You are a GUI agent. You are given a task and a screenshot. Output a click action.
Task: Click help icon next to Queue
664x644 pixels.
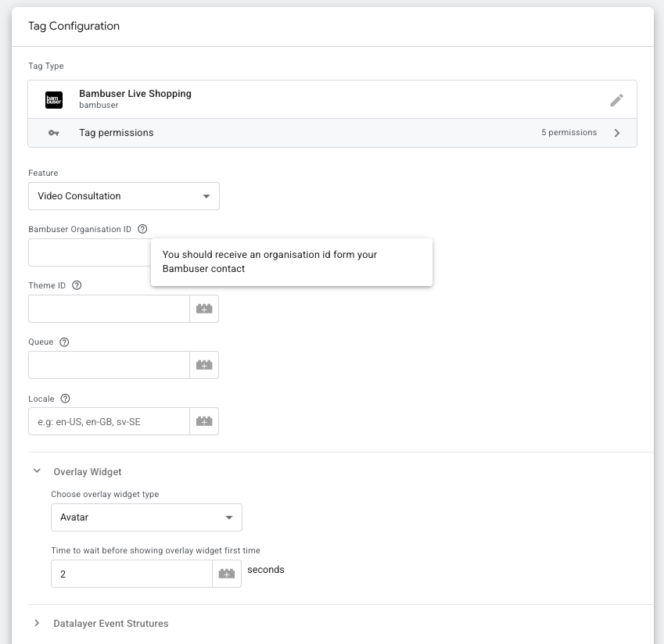64,342
